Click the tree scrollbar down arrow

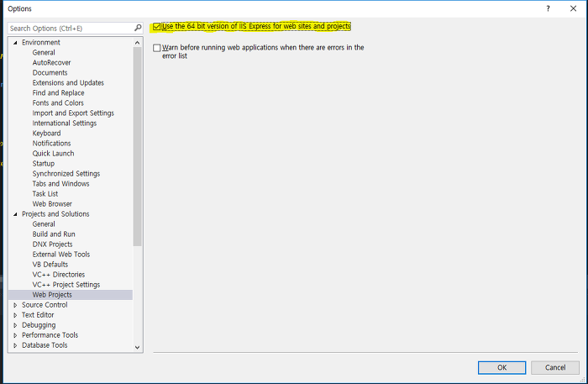click(137, 347)
